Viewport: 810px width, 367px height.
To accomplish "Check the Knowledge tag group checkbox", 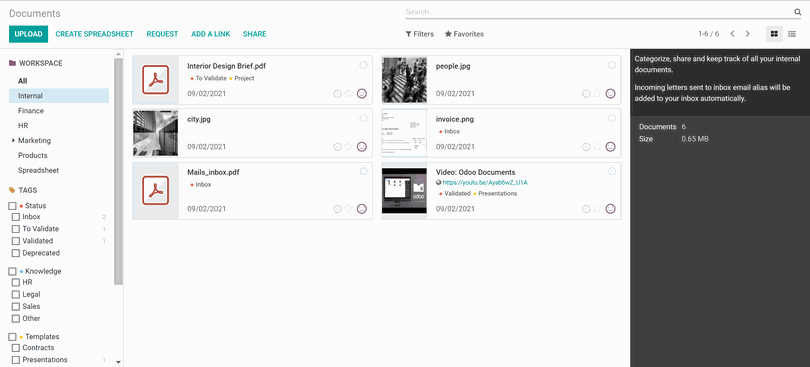I will [x=12, y=271].
